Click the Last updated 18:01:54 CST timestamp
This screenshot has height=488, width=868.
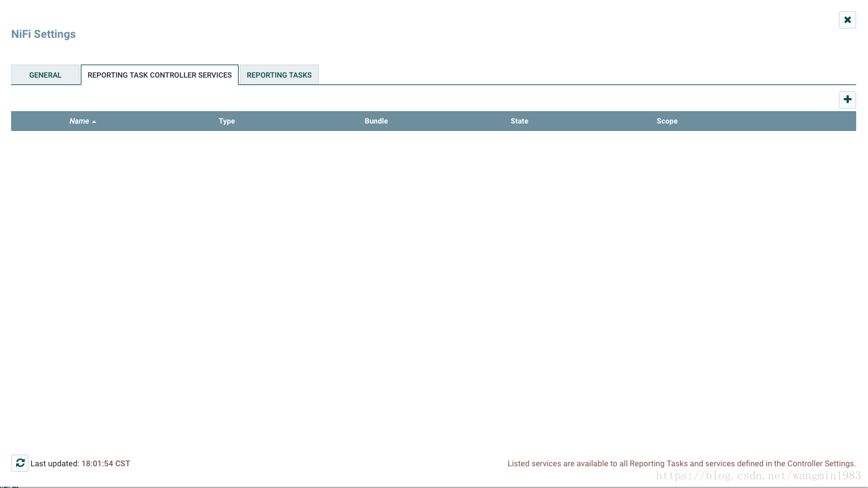106,464
